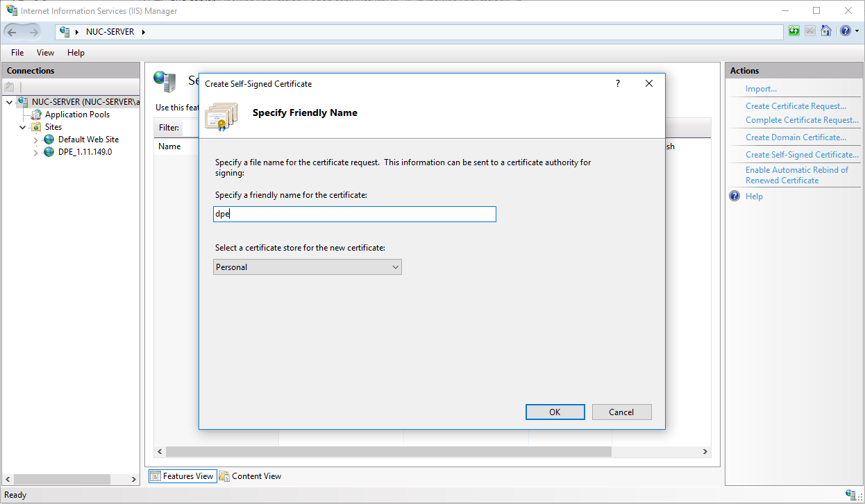The height and width of the screenshot is (504, 865).
Task: Click the refresh page icon in toolbar
Action: coord(794,31)
